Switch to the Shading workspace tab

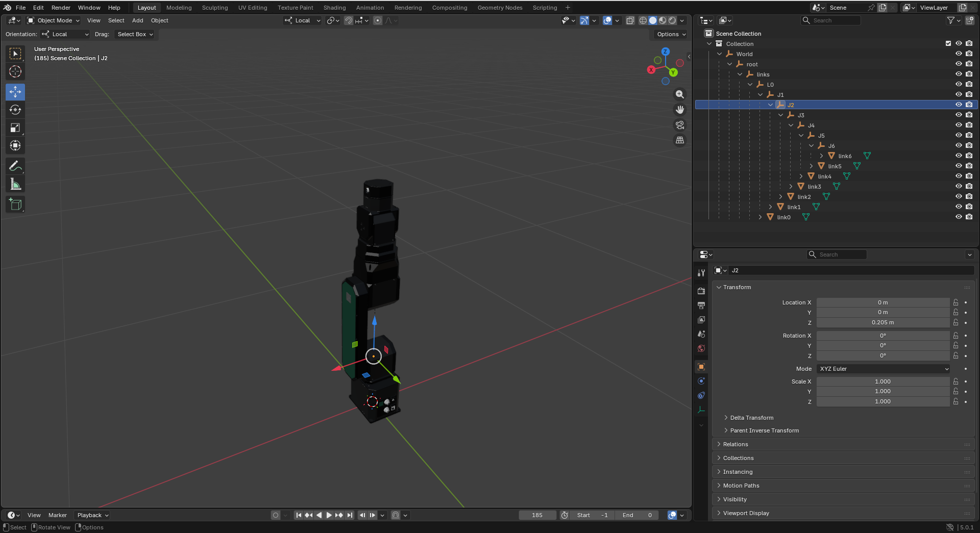(334, 8)
